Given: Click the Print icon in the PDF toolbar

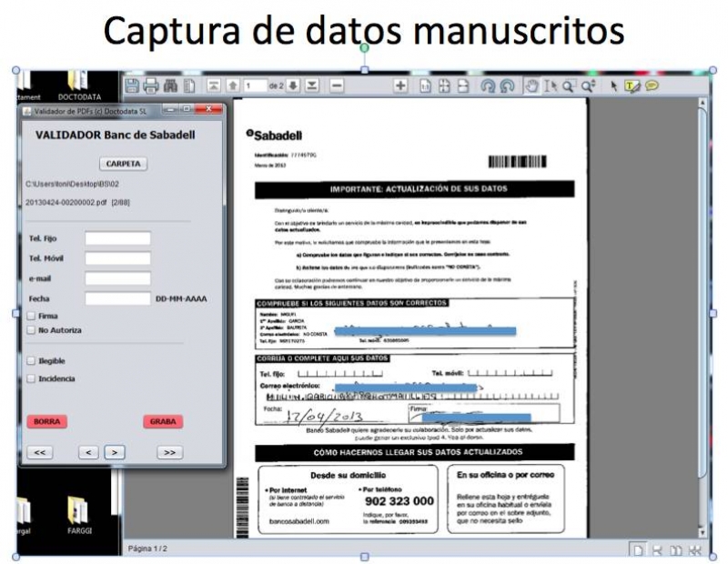Looking at the screenshot, I should [151, 86].
